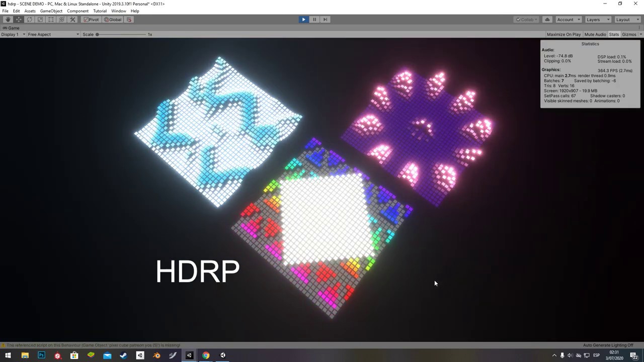Viewport: 644px width, 362px height.
Task: Toggle Gizmos in Game view
Action: click(x=629, y=34)
